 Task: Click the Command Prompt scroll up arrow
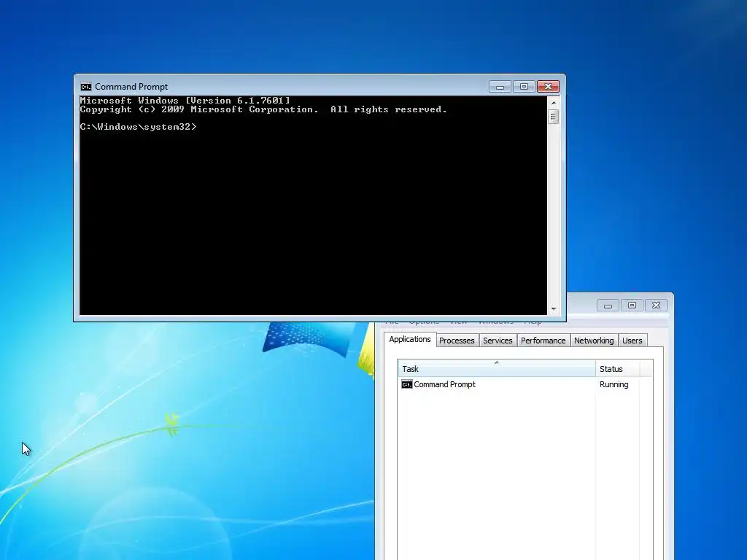553,102
